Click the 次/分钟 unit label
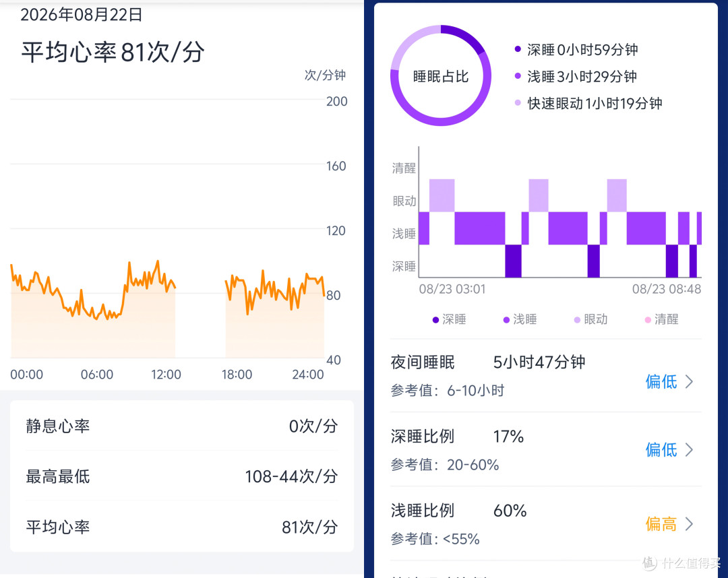Screen dimensions: 728x578 pyautogui.click(x=325, y=75)
